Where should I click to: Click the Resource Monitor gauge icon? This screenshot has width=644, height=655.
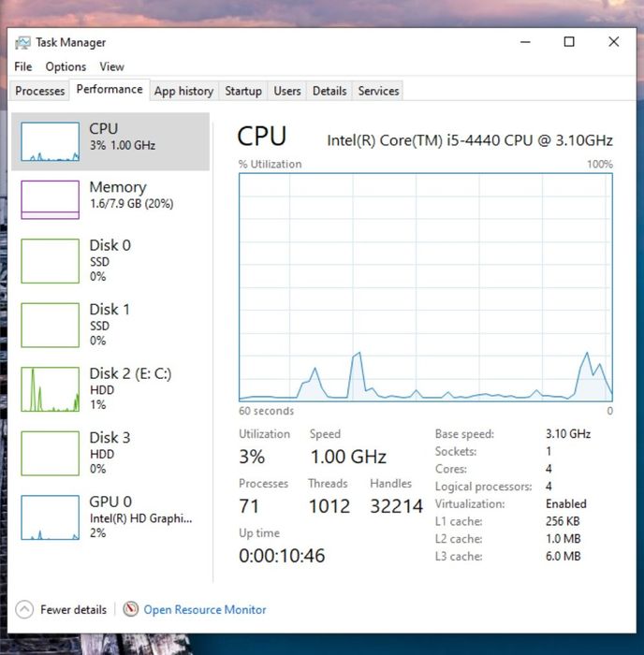[130, 609]
